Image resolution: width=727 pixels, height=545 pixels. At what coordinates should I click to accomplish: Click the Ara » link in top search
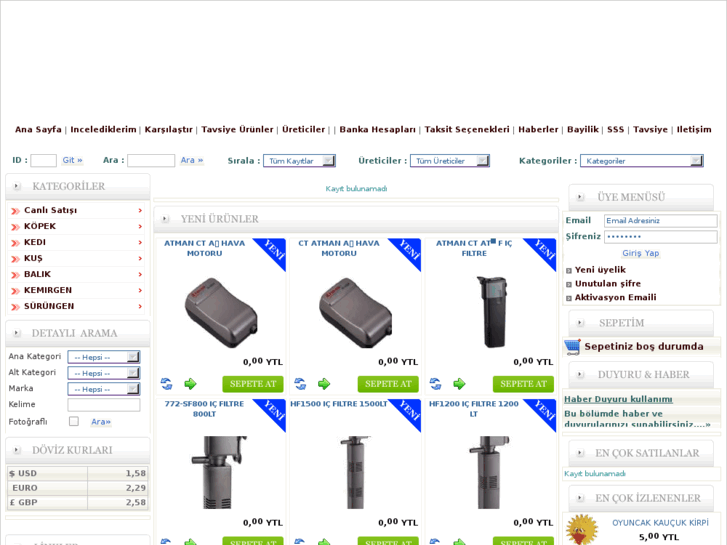click(191, 160)
